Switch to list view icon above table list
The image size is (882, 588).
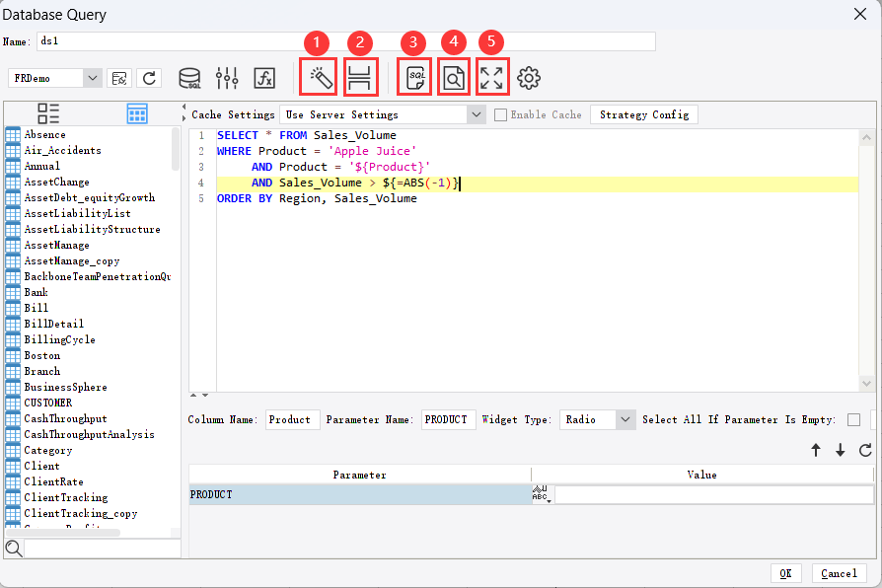(x=48, y=113)
